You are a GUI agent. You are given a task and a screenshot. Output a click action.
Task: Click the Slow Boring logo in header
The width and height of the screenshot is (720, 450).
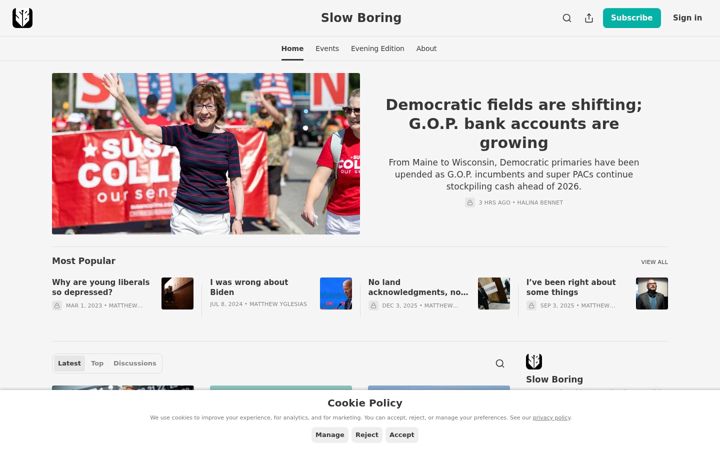click(x=22, y=18)
